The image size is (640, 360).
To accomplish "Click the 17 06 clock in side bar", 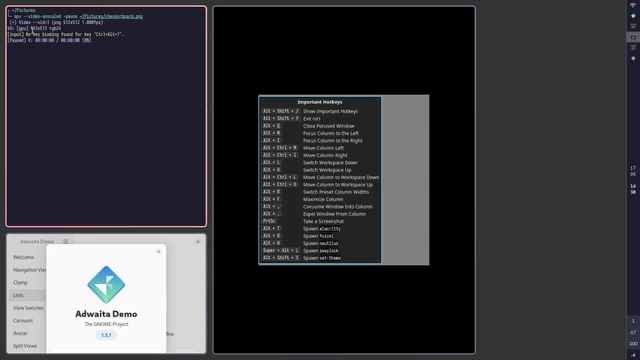I will coord(633,171).
